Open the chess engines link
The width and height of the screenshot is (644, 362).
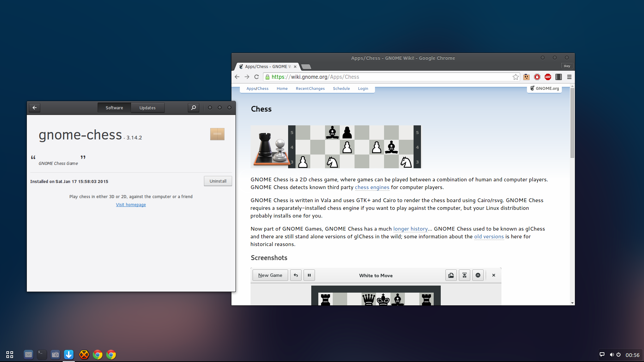pyautogui.click(x=372, y=187)
